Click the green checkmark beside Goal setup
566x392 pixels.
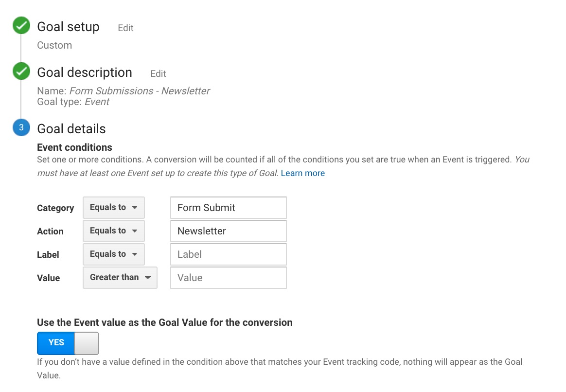[x=21, y=26]
